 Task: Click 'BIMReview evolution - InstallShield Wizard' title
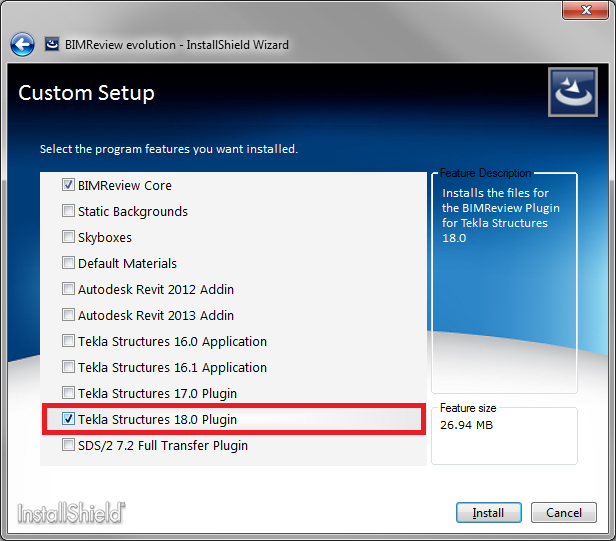177,45
